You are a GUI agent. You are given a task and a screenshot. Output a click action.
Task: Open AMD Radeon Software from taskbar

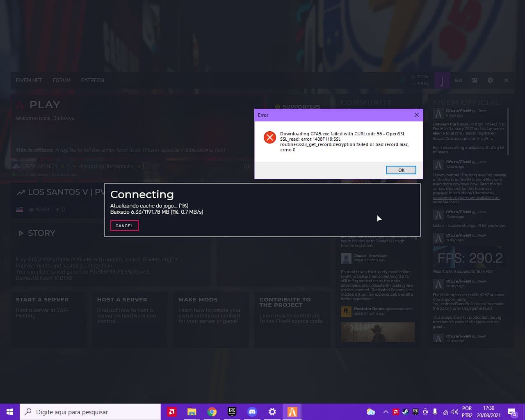coord(172,412)
